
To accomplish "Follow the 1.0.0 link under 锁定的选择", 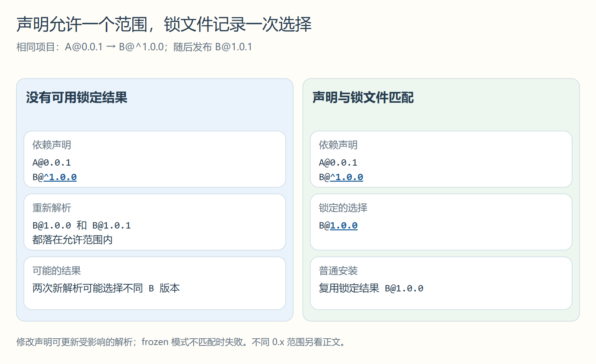I will (x=343, y=226).
